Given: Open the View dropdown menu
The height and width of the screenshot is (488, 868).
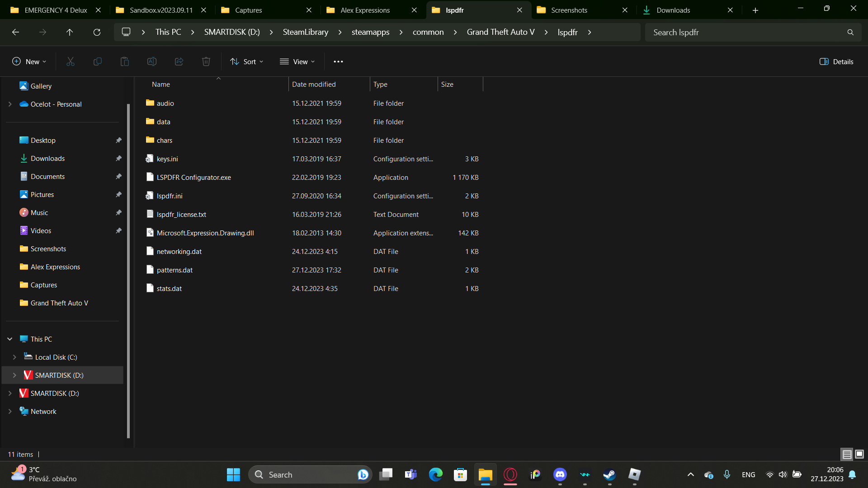Looking at the screenshot, I should pos(297,61).
